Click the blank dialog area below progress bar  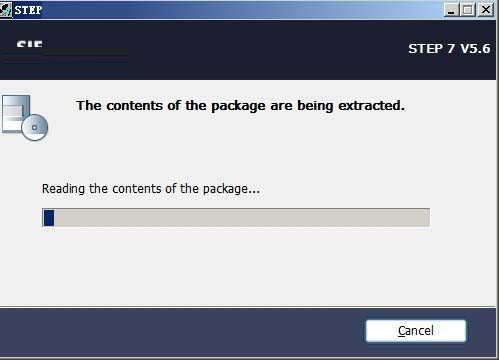[247, 267]
